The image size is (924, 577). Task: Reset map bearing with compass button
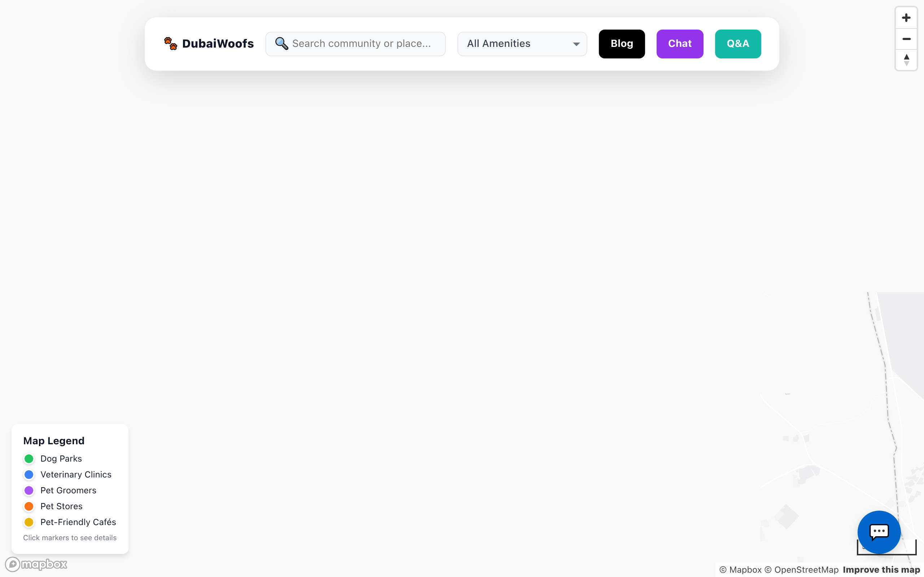coord(906,60)
